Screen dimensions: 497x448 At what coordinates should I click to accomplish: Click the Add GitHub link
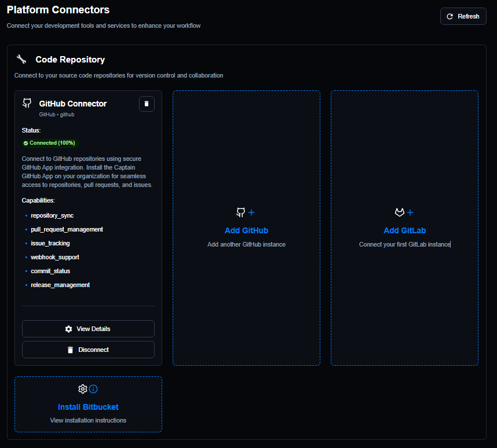tap(246, 230)
